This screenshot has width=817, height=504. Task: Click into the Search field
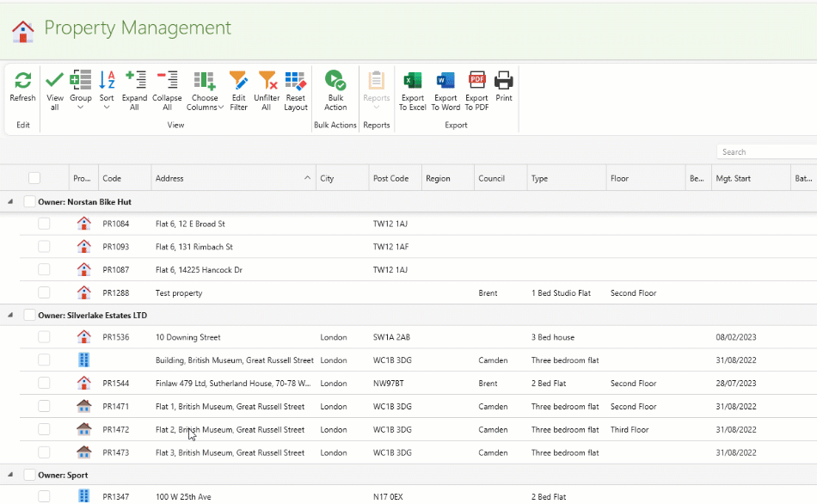[765, 152]
